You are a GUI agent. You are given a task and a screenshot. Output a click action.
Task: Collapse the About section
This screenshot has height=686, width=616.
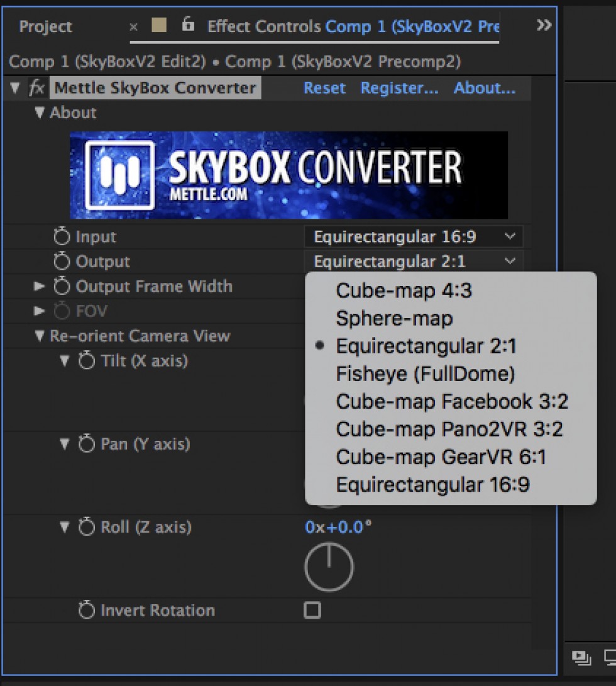(x=40, y=113)
